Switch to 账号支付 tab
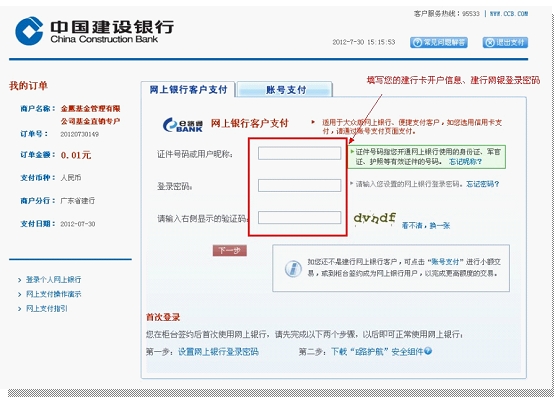554x416 pixels. 285,89
